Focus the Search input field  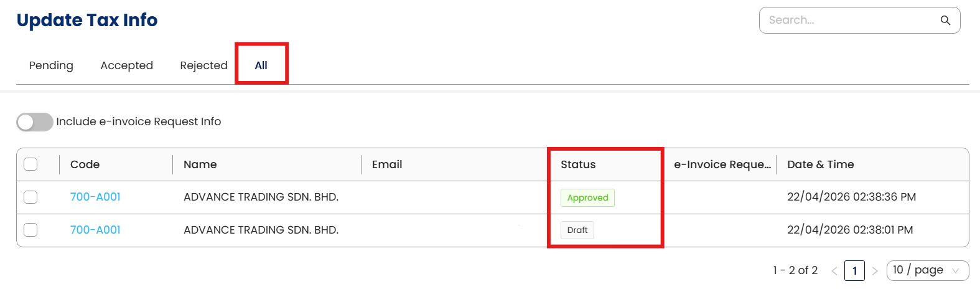(849, 21)
